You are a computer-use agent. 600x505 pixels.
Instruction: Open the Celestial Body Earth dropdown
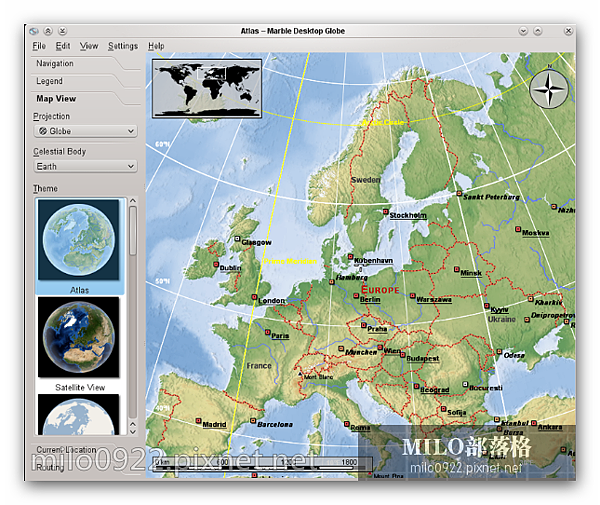point(85,166)
